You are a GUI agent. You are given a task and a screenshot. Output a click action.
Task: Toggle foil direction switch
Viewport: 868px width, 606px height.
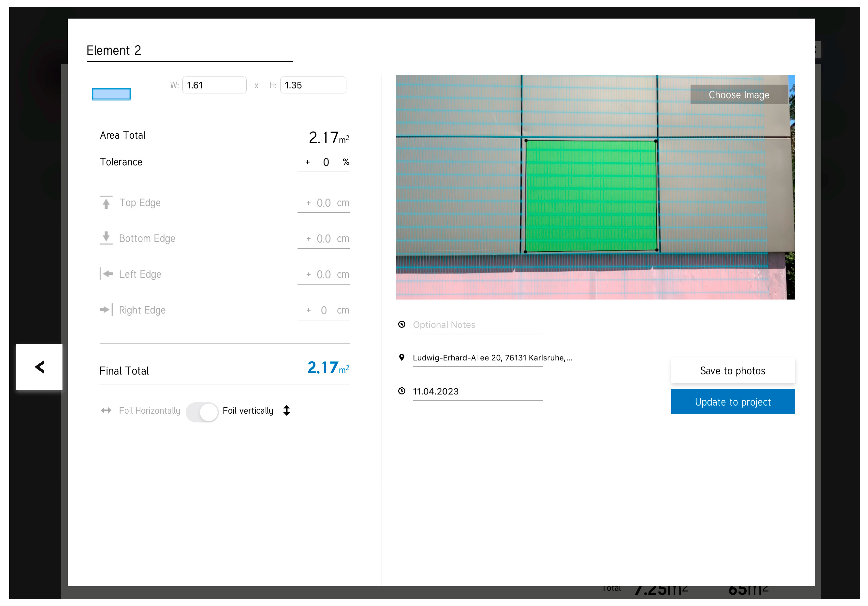pos(202,412)
